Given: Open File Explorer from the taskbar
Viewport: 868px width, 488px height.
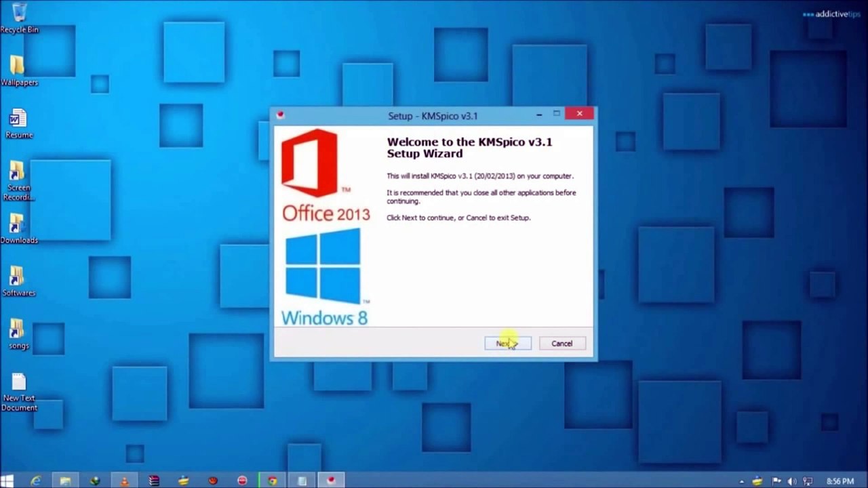Looking at the screenshot, I should [x=65, y=481].
